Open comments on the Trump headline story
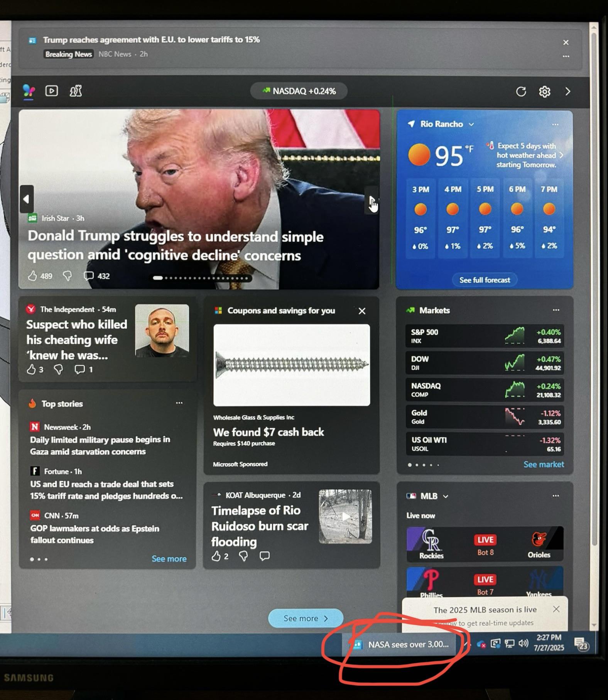 point(96,276)
